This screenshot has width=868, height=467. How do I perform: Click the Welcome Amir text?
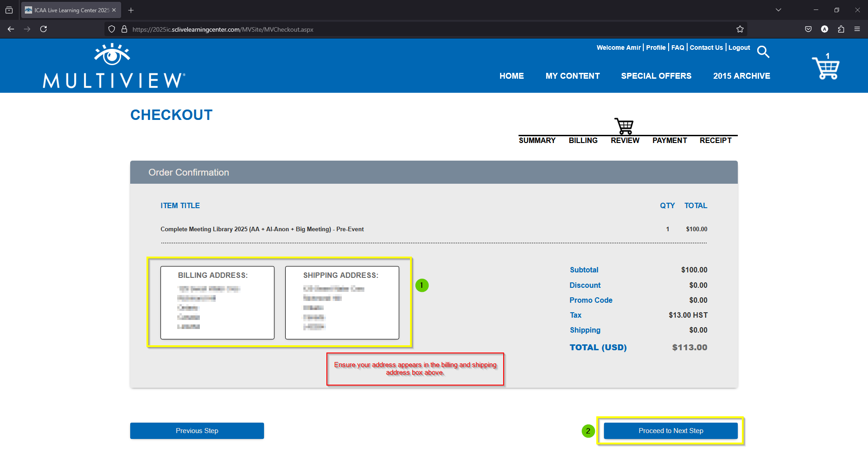[x=618, y=48]
